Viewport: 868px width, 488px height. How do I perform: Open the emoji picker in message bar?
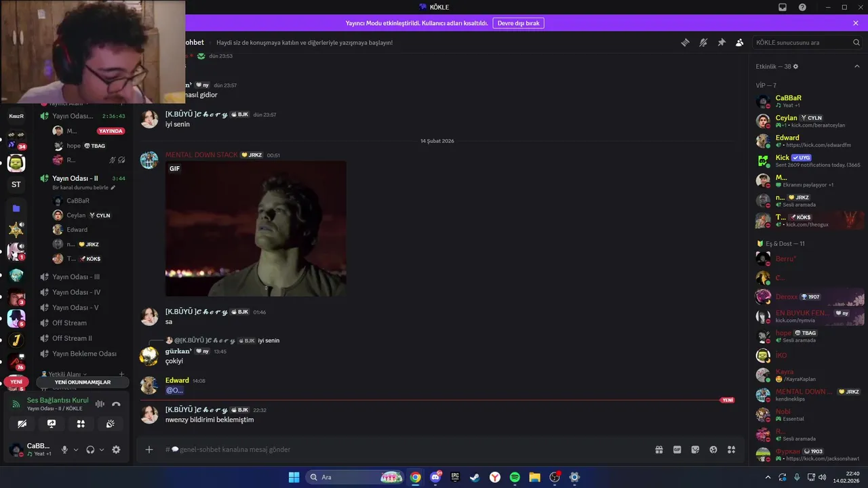(x=713, y=449)
